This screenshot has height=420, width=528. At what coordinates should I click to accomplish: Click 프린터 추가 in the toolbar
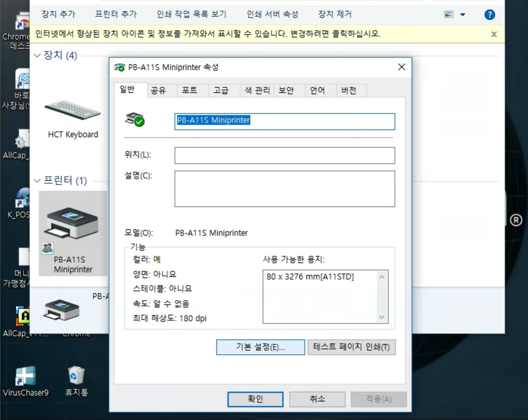tap(116, 14)
